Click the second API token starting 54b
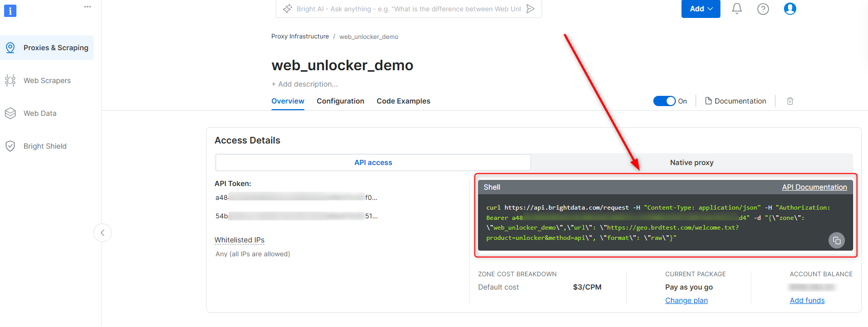Screen dimensions: 868x327 (296, 216)
